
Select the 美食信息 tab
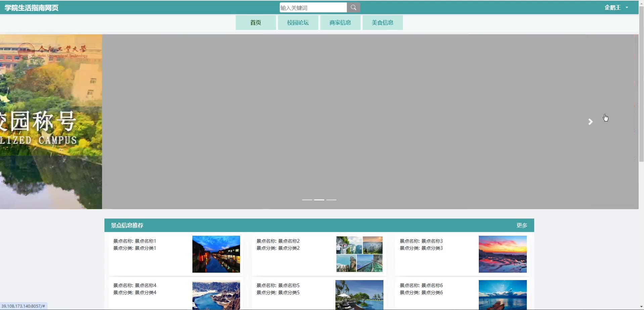(x=382, y=23)
